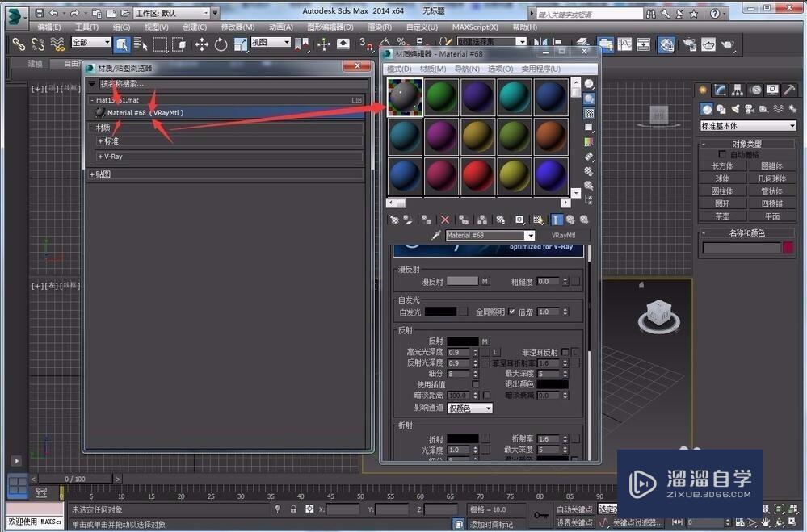Click the 漫反射 diffuse color swatch
This screenshot has width=807, height=532.
tap(462, 281)
